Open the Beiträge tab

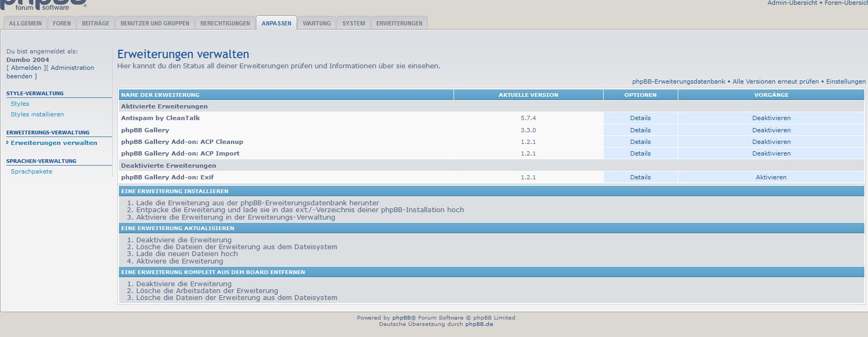[x=96, y=23]
